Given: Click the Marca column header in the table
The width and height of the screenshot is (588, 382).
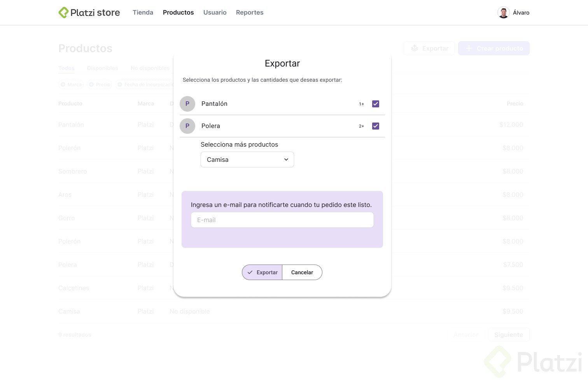Looking at the screenshot, I should tap(146, 103).
